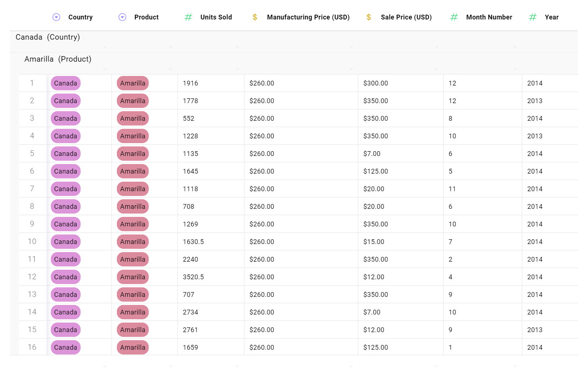Image resolution: width=588 pixels, height=371 pixels.
Task: Click the $ icon beside Sale Price (USD)
Action: 369,17
